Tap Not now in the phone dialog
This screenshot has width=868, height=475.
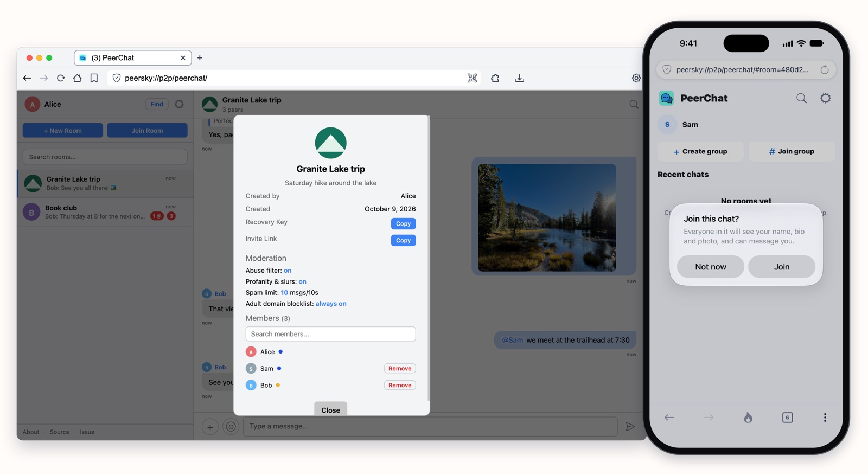[x=711, y=267]
